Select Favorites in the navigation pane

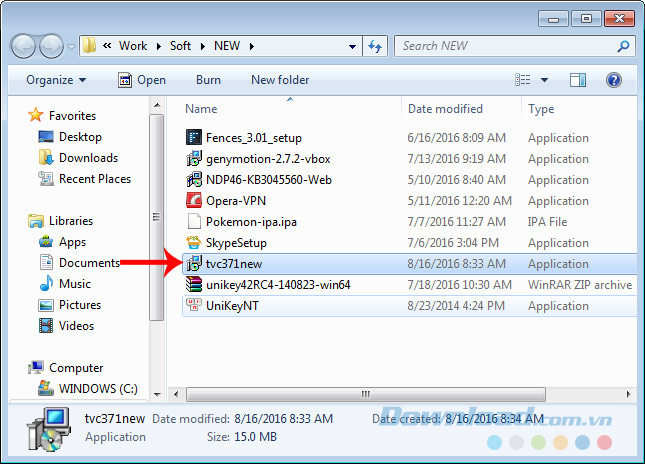pyautogui.click(x=72, y=116)
